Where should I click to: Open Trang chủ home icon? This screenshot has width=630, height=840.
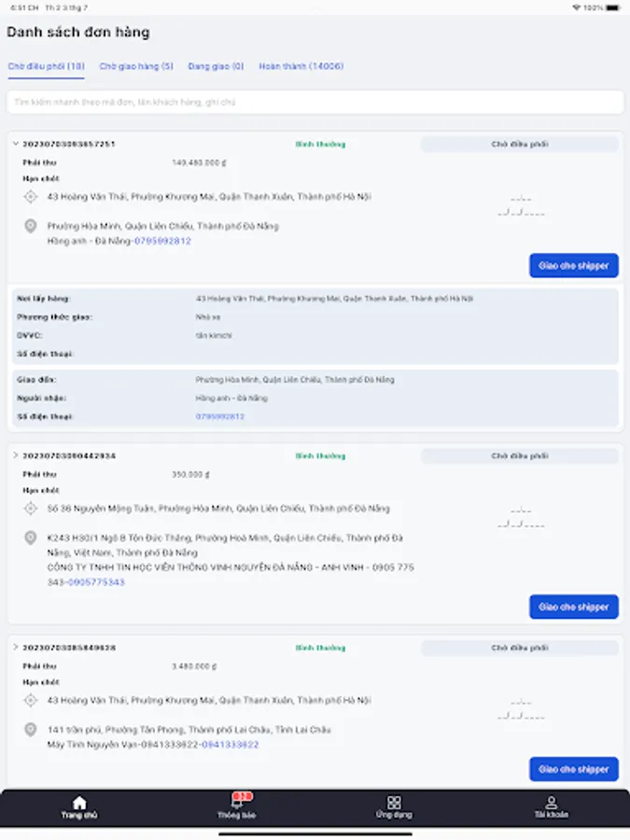point(79,804)
